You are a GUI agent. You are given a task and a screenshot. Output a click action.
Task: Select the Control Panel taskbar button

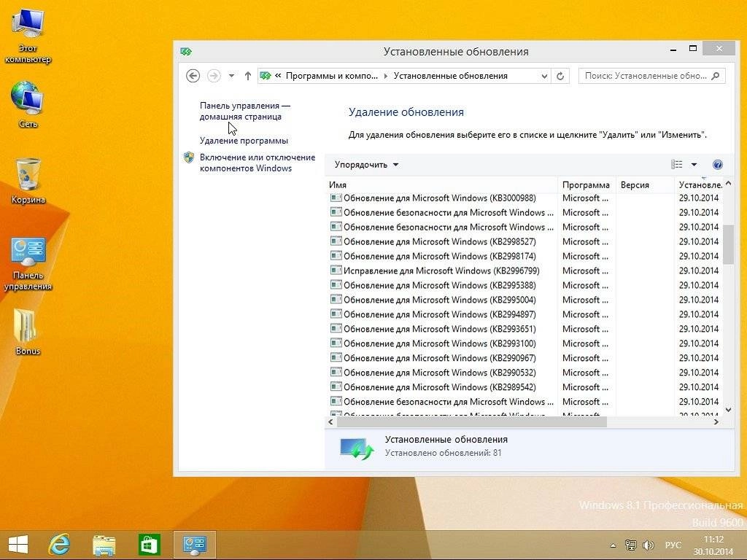[x=195, y=544]
